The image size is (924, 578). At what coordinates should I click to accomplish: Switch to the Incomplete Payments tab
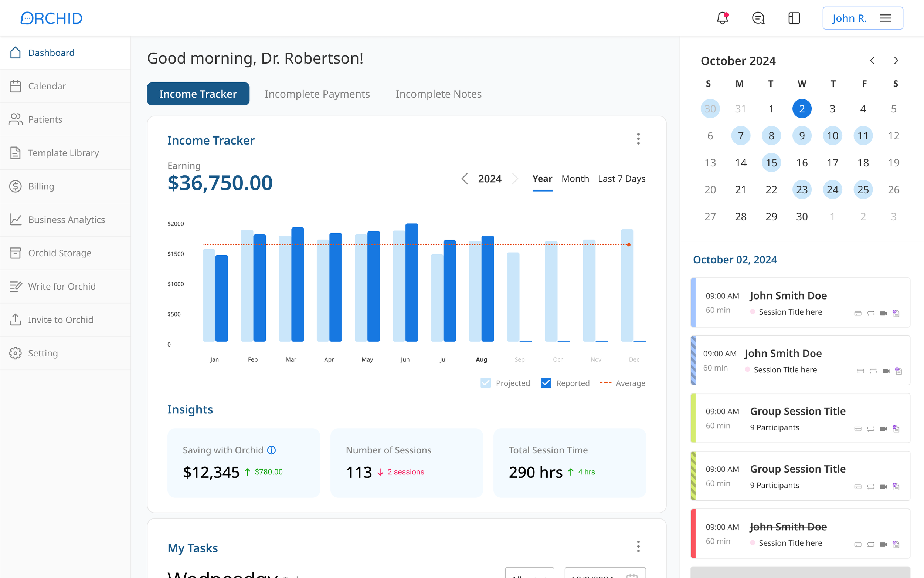tap(317, 94)
